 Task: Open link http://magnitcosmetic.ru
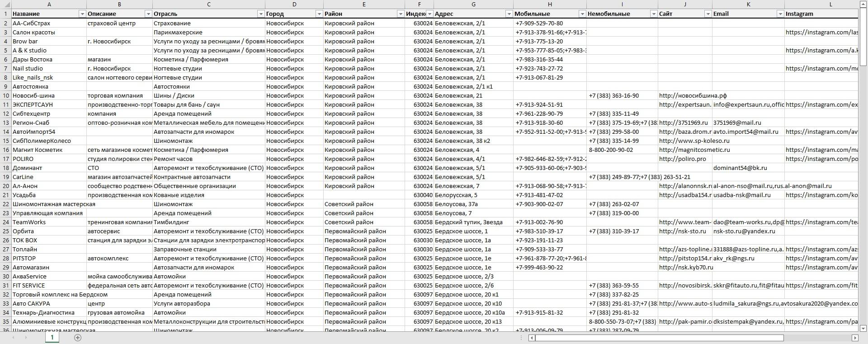[x=694, y=150]
